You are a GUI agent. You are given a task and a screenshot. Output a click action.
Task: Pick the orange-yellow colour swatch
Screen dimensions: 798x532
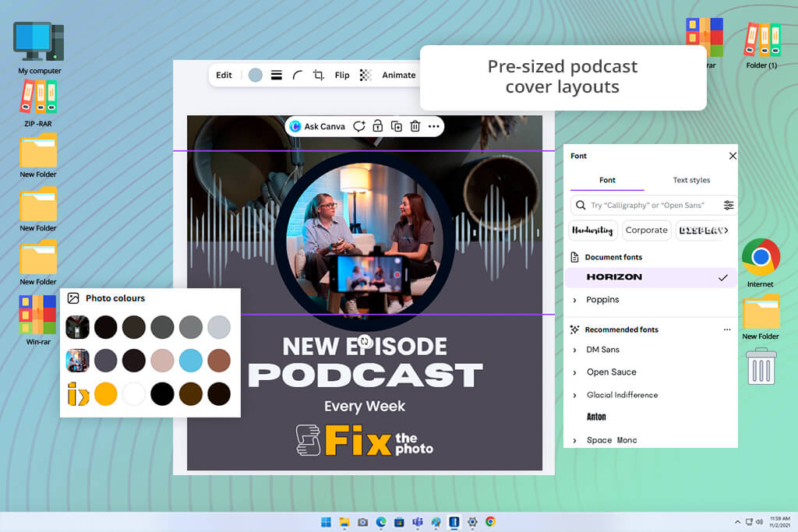tap(105, 394)
